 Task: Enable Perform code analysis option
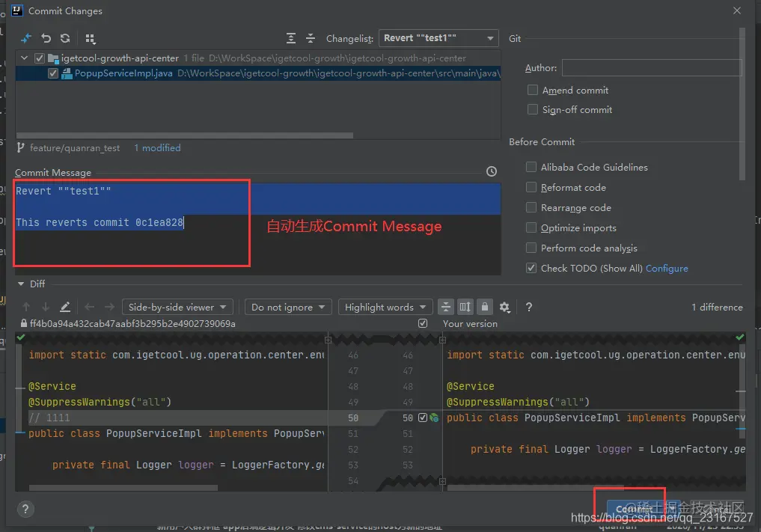click(x=531, y=248)
